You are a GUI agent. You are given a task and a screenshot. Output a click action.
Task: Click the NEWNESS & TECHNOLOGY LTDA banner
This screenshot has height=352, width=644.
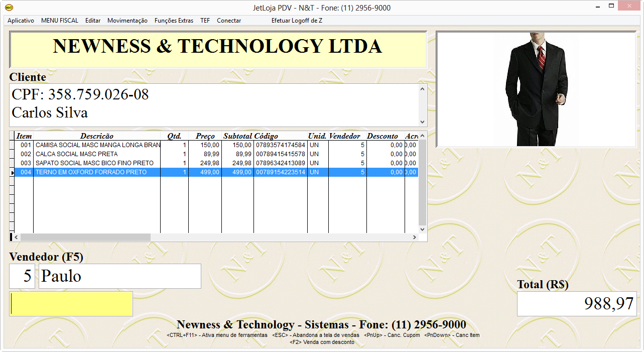click(x=218, y=49)
